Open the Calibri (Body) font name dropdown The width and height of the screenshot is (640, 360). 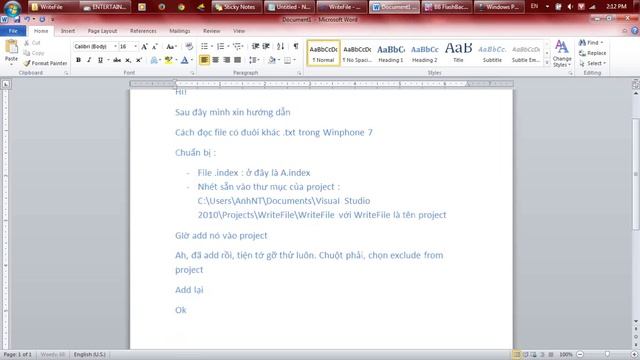coord(116,47)
